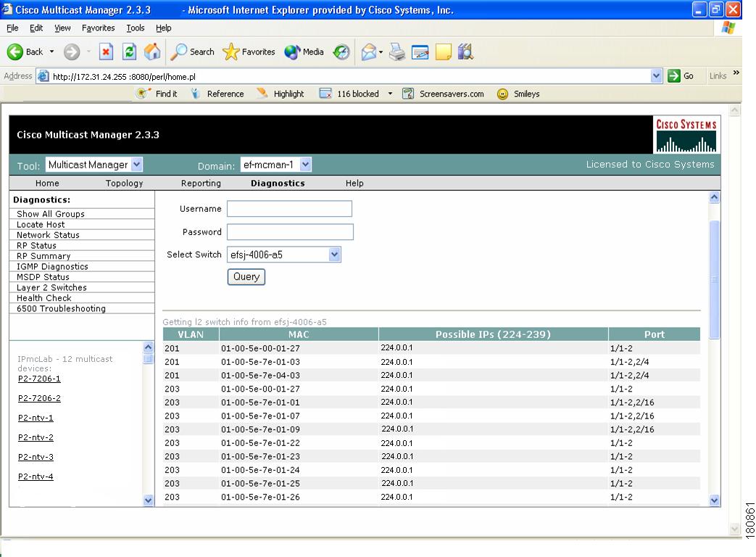Select MAC cell 01-00-5e-7e-01-09
Image resolution: width=756 pixels, height=557 pixels.
[260, 429]
